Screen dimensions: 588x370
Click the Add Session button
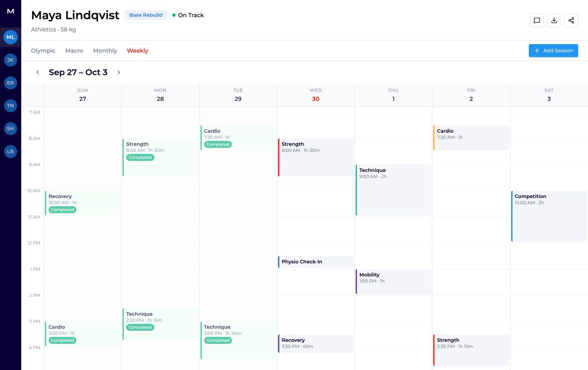click(x=553, y=51)
